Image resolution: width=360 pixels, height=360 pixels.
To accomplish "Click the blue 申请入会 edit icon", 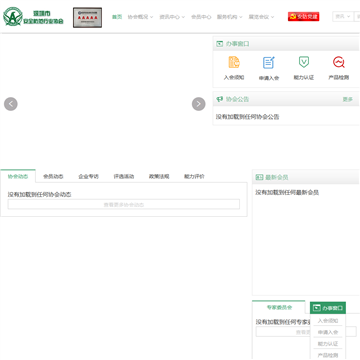I will [x=269, y=62].
